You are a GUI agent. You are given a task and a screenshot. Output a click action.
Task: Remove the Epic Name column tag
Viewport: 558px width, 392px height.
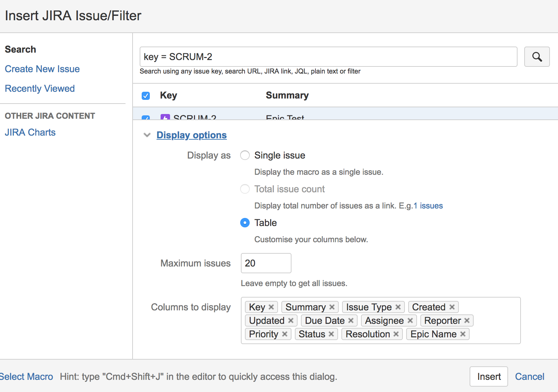click(463, 334)
